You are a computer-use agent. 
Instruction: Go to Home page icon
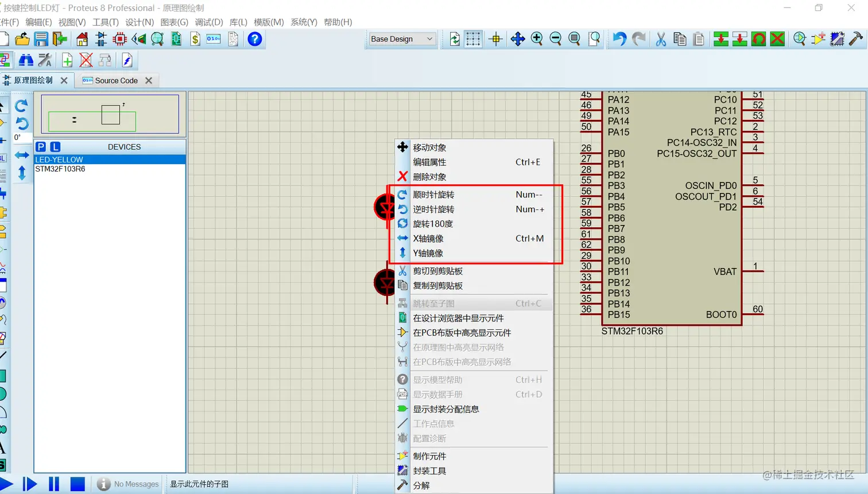82,39
